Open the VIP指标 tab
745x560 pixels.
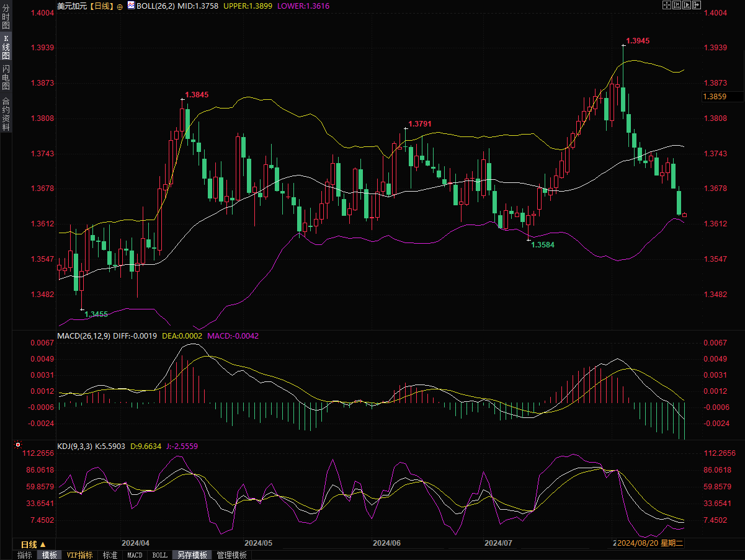(x=79, y=555)
